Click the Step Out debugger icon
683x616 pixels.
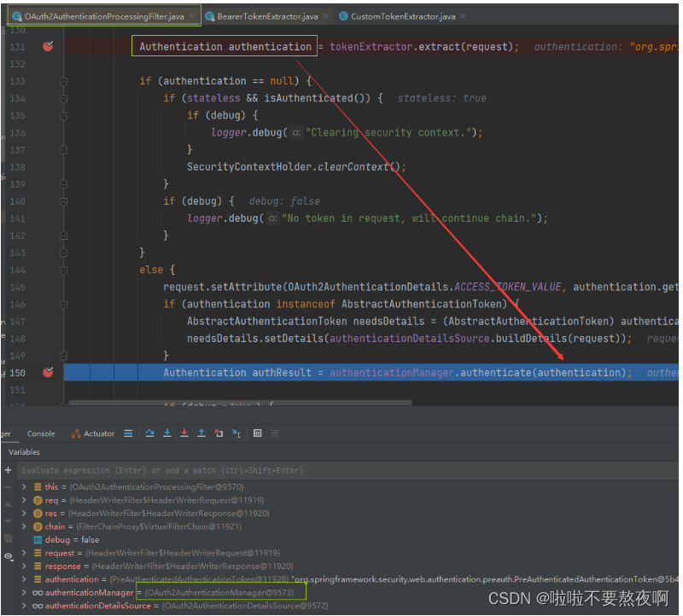201,433
